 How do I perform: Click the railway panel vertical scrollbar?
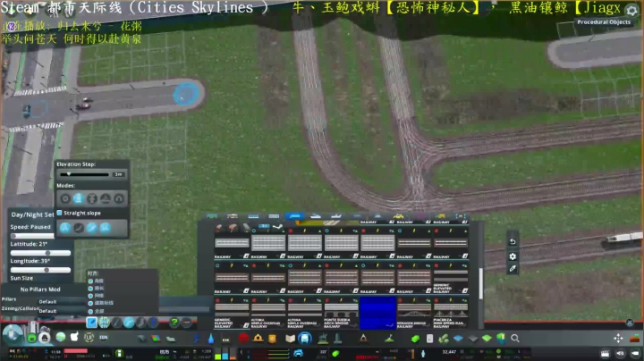(x=480, y=284)
